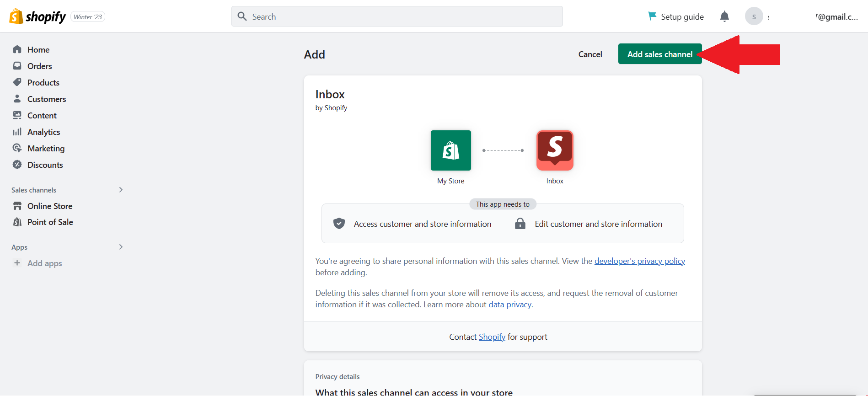Click the Home house icon
The height and width of the screenshot is (396, 868).
pos(17,49)
